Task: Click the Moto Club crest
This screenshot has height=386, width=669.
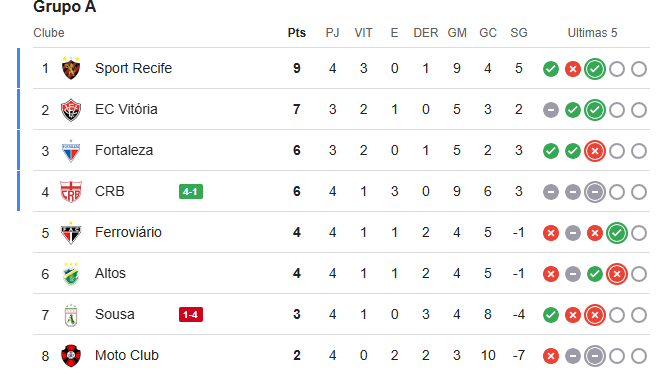Action: tap(71, 356)
